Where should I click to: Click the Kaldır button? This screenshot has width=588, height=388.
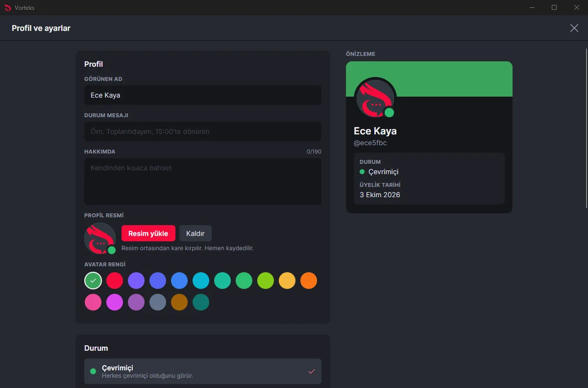point(196,233)
